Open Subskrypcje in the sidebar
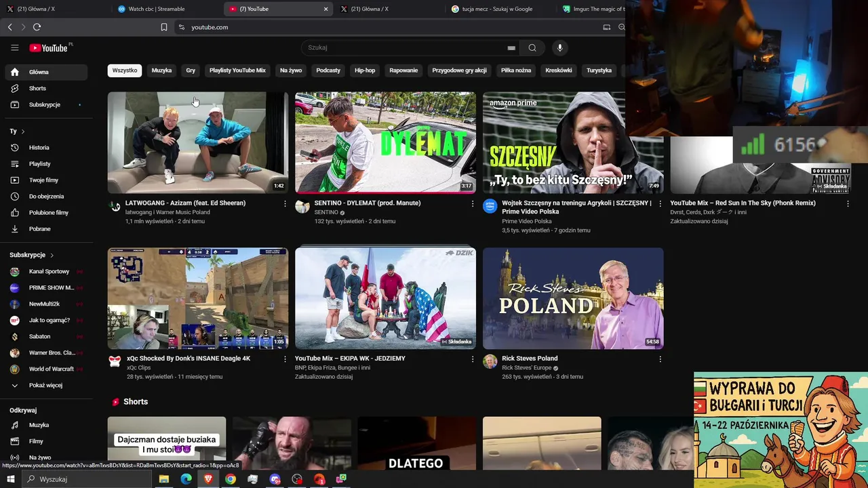The height and width of the screenshot is (488, 868). coord(46,104)
